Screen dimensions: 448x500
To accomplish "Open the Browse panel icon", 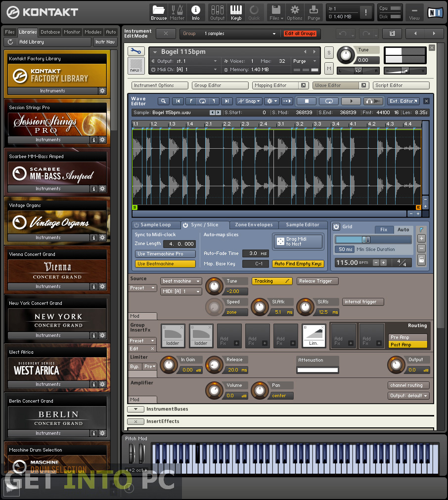I will point(159,12).
